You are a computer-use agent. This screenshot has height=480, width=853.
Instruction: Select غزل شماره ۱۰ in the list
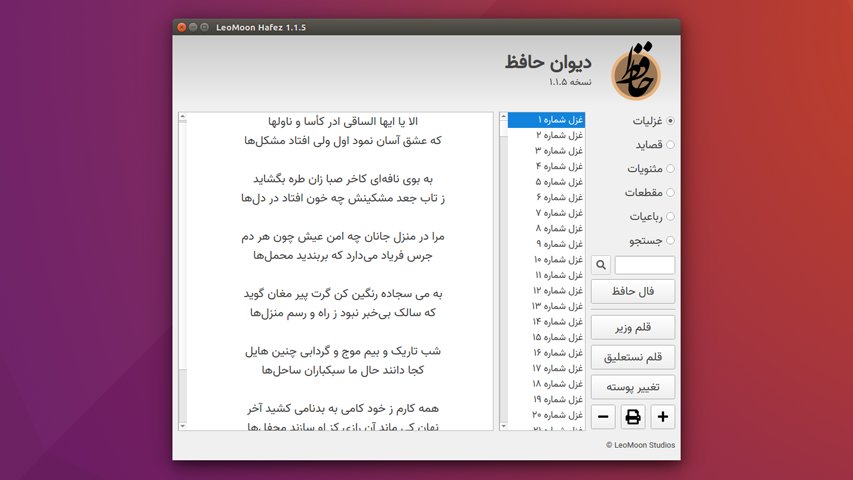pos(546,260)
